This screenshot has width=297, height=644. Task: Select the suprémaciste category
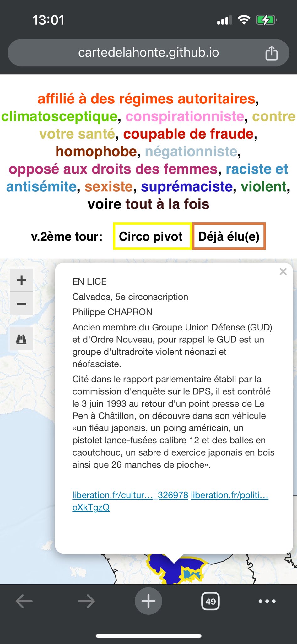click(187, 186)
